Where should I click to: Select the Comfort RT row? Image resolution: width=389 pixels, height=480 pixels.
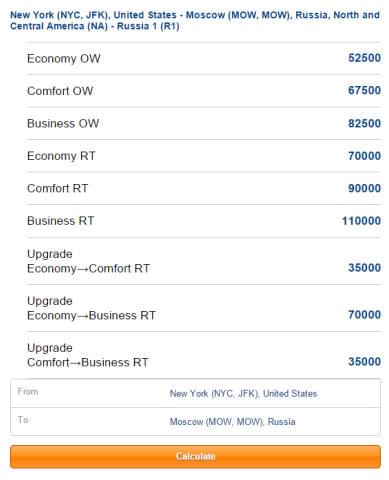coord(204,188)
